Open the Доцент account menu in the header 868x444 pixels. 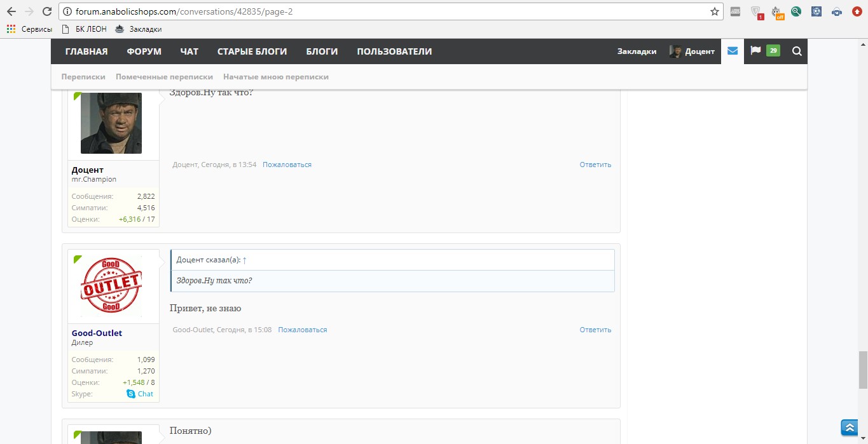tap(692, 51)
